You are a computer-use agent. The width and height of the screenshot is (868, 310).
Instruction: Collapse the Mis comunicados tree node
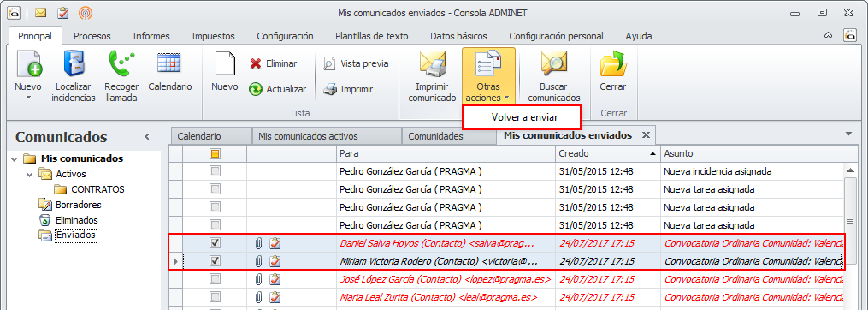coord(15,158)
